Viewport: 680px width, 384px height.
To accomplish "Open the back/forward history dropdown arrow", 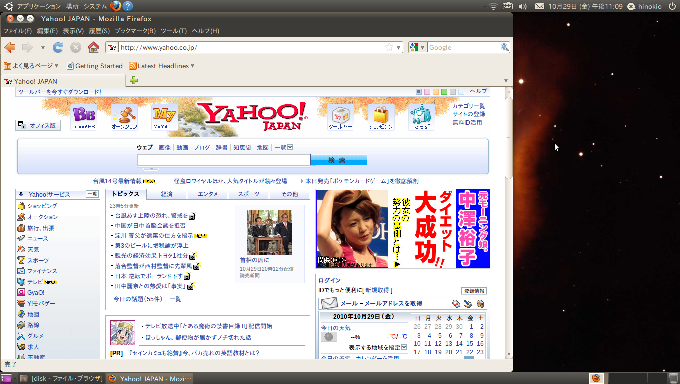I will pyautogui.click(x=42, y=47).
